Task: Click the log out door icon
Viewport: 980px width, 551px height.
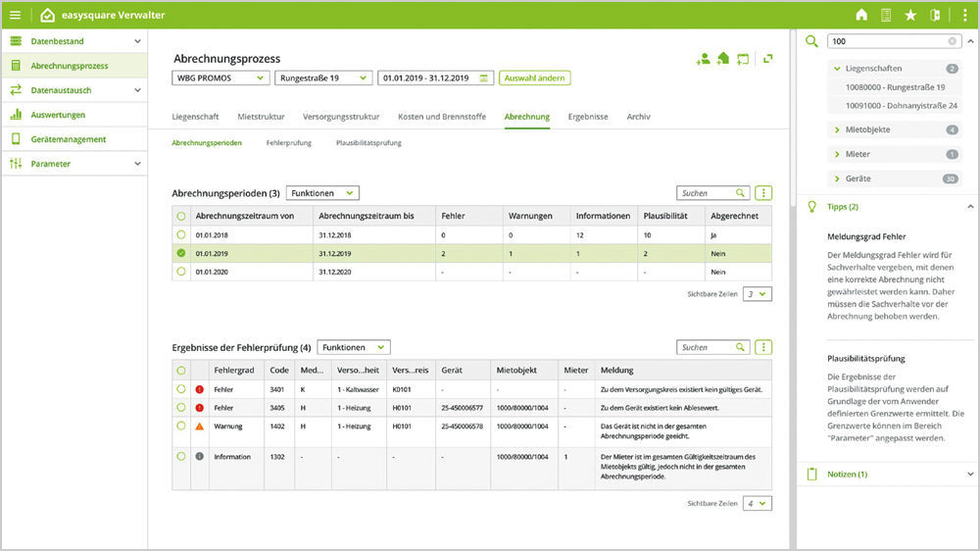Action: point(935,15)
